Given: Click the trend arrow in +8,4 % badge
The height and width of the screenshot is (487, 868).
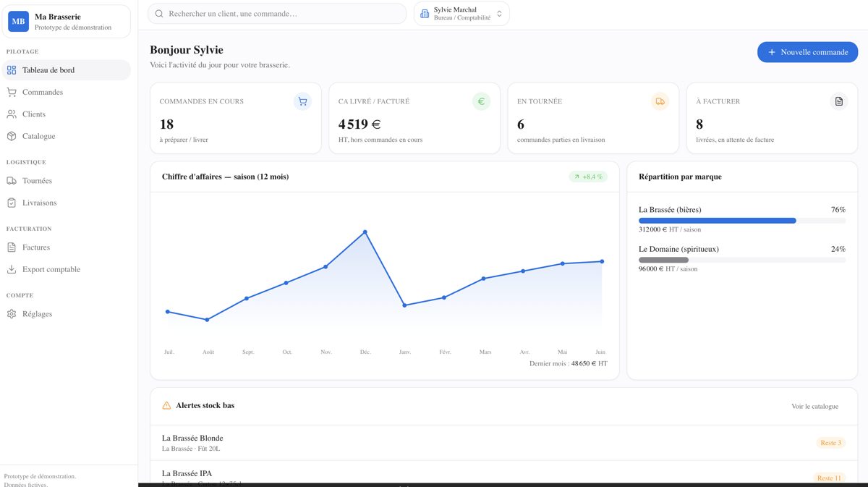Looking at the screenshot, I should pyautogui.click(x=576, y=177).
